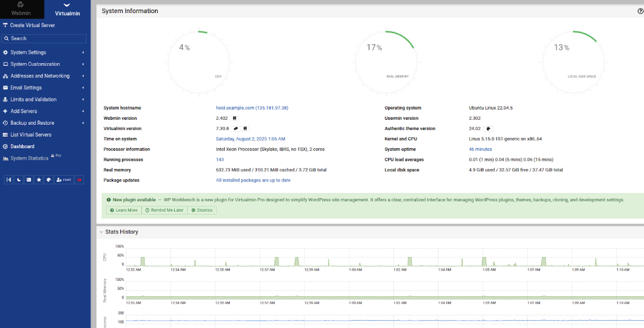Click the System Customization monitor icon
The height and width of the screenshot is (328, 644).
pos(5,65)
